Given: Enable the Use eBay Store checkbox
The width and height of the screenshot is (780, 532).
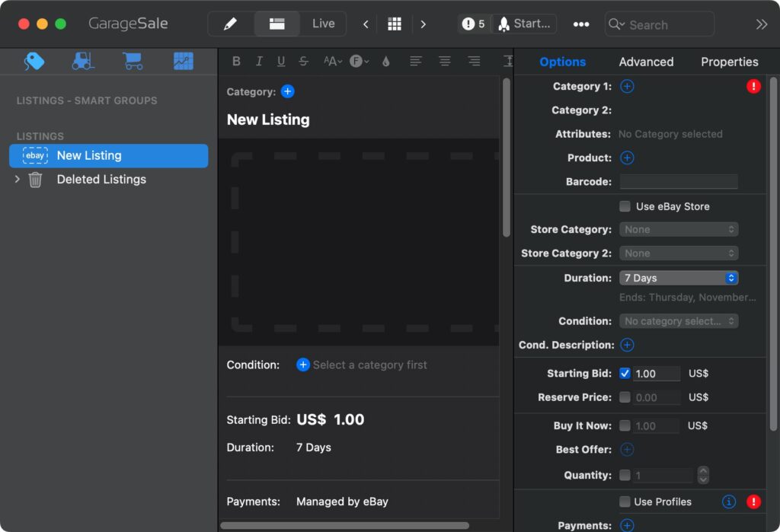Looking at the screenshot, I should pyautogui.click(x=625, y=206).
